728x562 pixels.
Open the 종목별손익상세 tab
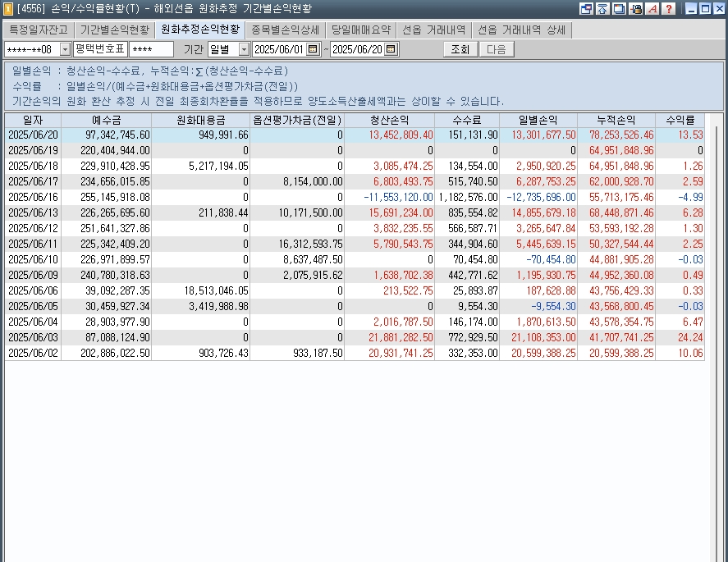coord(286,30)
